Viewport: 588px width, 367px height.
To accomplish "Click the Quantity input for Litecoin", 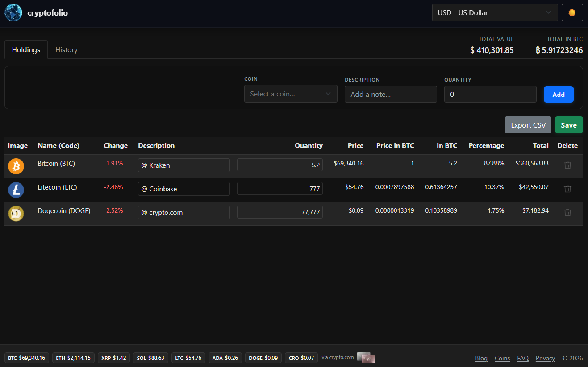I will [279, 188].
